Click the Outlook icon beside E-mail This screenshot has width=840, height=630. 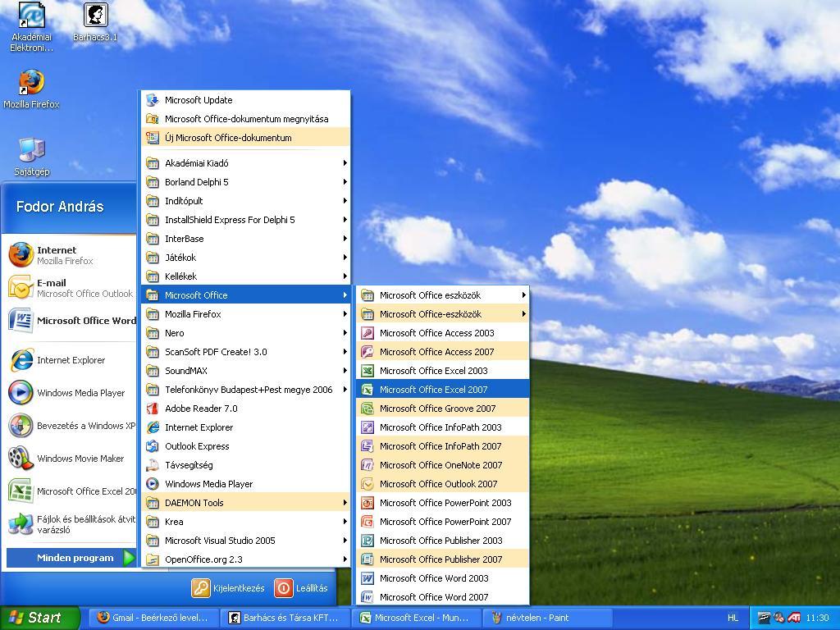pos(21,288)
